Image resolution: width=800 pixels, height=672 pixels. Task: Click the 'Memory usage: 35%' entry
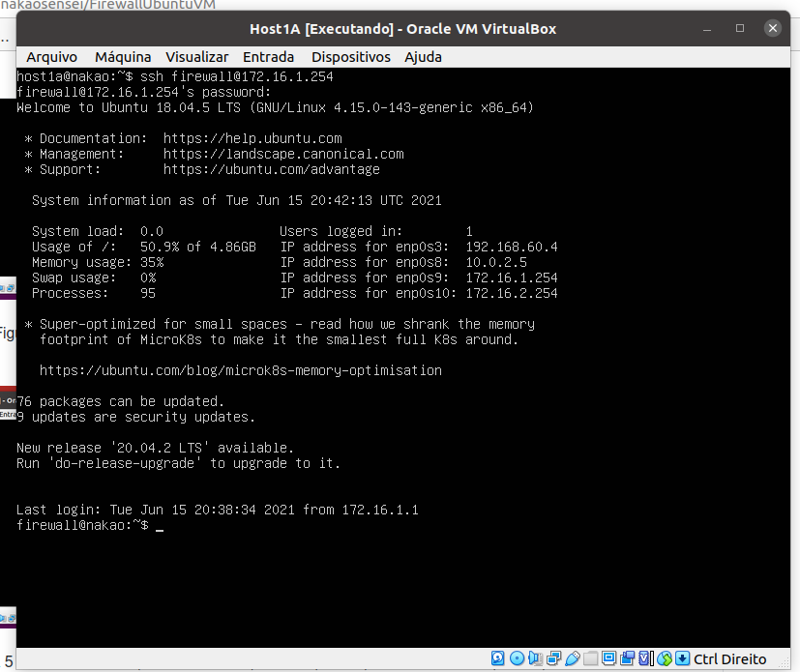(x=98, y=262)
